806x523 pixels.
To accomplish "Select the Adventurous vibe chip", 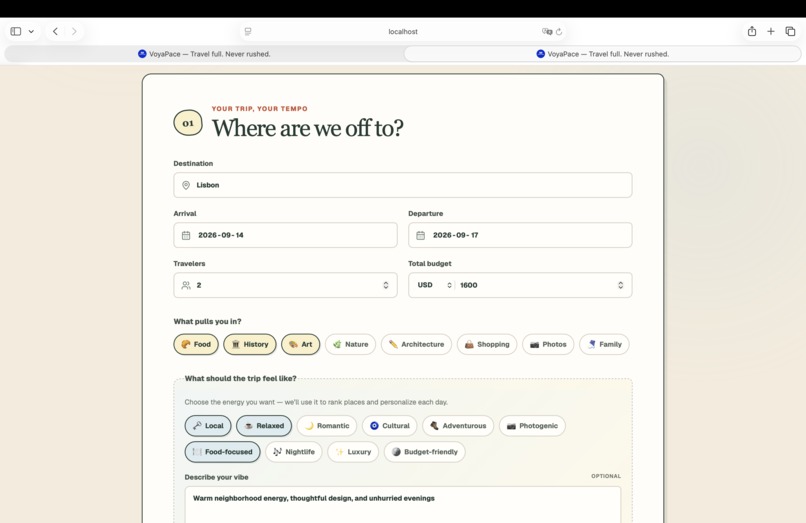I will click(x=458, y=426).
